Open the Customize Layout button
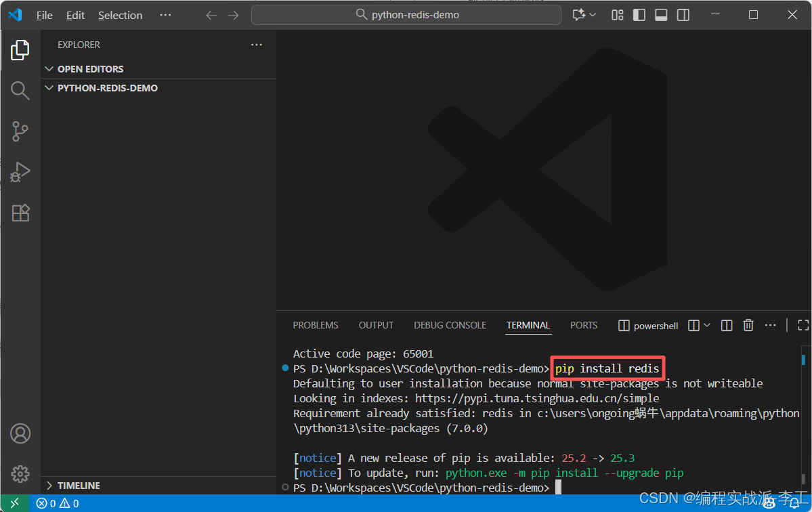 617,15
